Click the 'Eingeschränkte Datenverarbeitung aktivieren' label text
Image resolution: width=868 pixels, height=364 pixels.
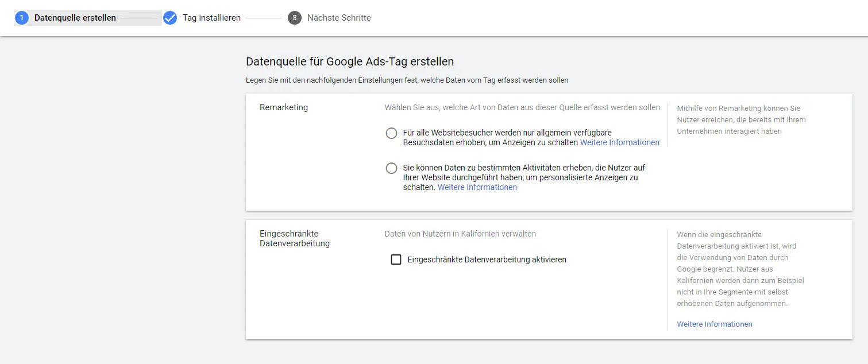point(487,260)
